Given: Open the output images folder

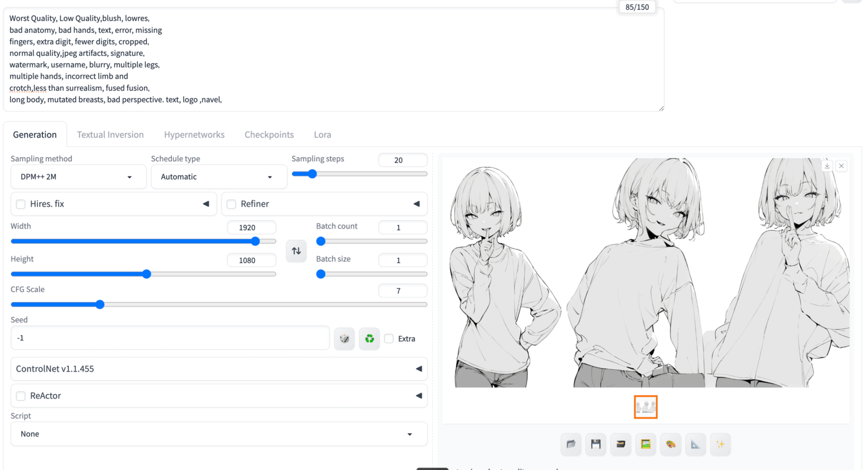Looking at the screenshot, I should click(571, 445).
